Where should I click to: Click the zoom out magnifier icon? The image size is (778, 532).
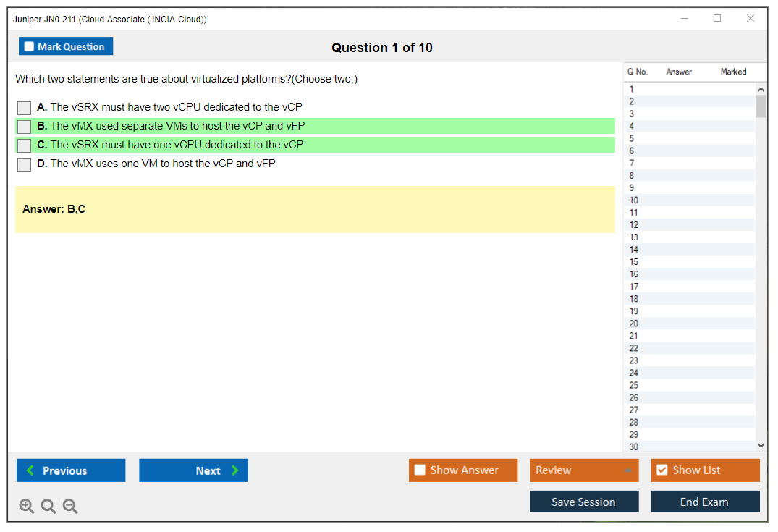tap(70, 507)
